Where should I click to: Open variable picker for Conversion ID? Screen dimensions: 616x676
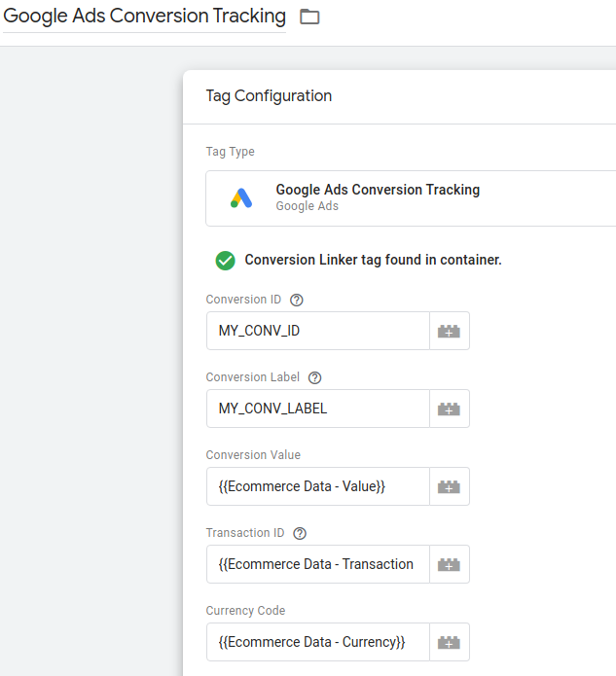(449, 331)
